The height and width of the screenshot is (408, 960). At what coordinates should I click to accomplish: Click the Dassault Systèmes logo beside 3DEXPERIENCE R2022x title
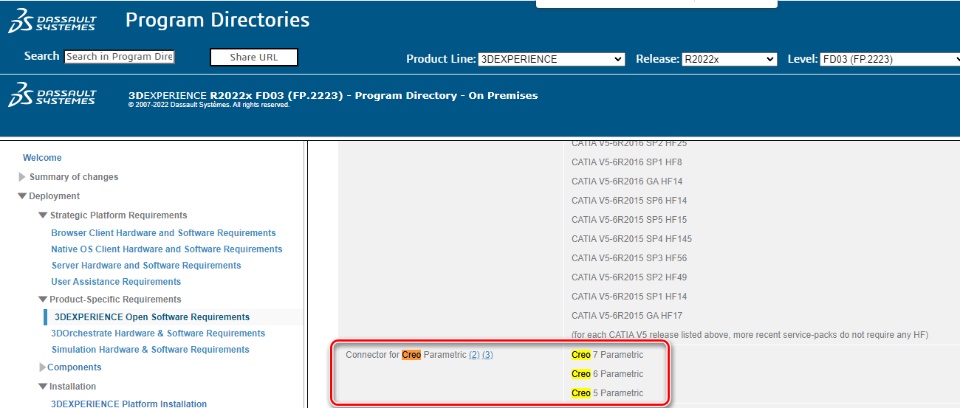(x=52, y=94)
